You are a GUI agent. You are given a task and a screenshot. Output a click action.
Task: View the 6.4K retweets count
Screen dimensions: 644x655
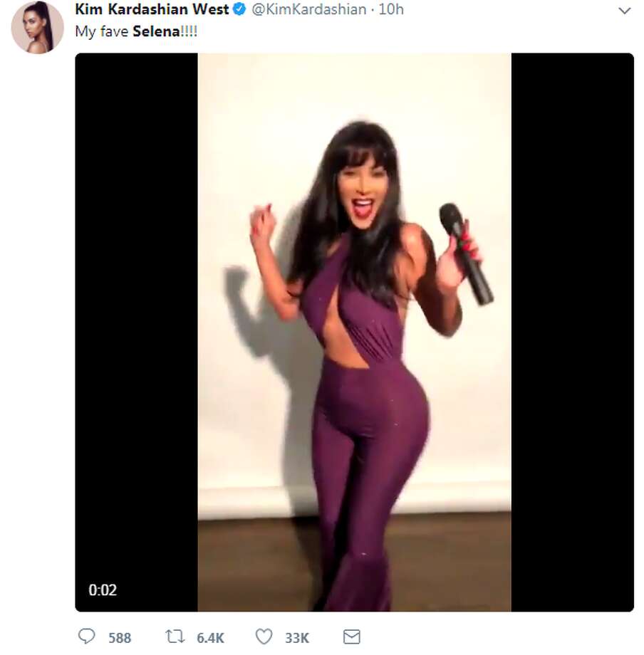point(210,638)
